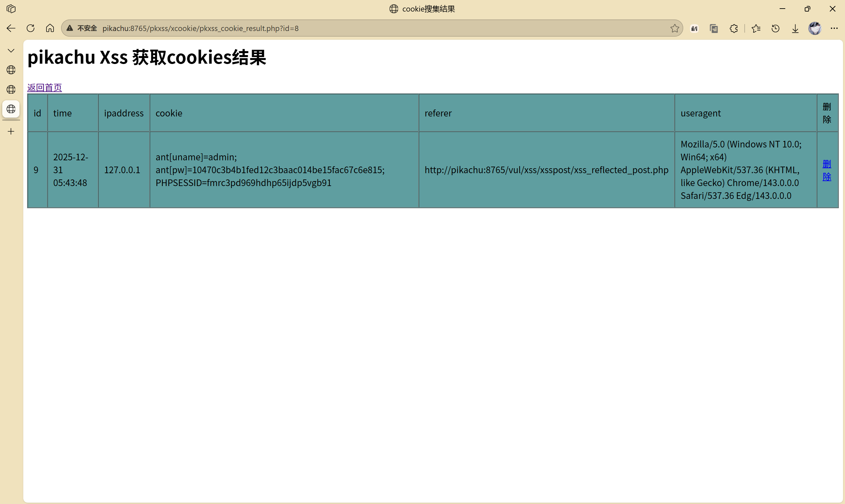Viewport: 845px width, 504px height.
Task: Click the browser back arrow
Action: click(x=11, y=28)
